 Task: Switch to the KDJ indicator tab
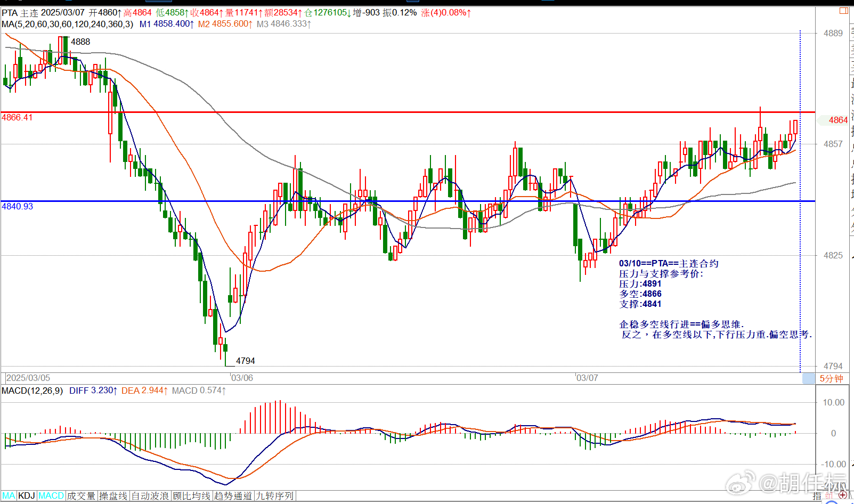[27, 496]
